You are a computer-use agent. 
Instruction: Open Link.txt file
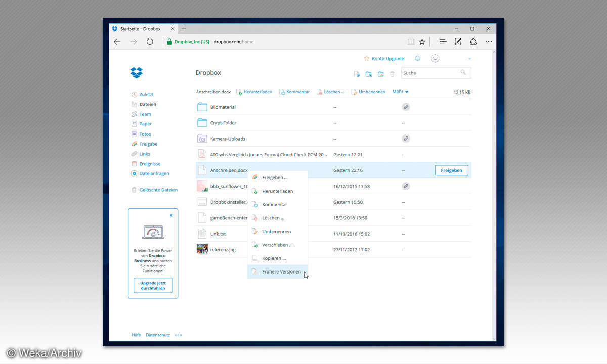tap(218, 234)
